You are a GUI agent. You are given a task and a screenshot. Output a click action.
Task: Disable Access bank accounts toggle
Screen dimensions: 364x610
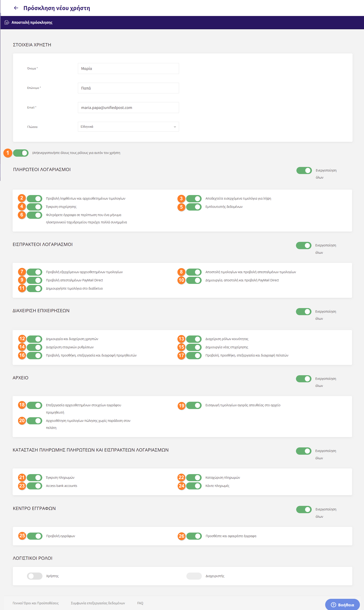(34, 486)
